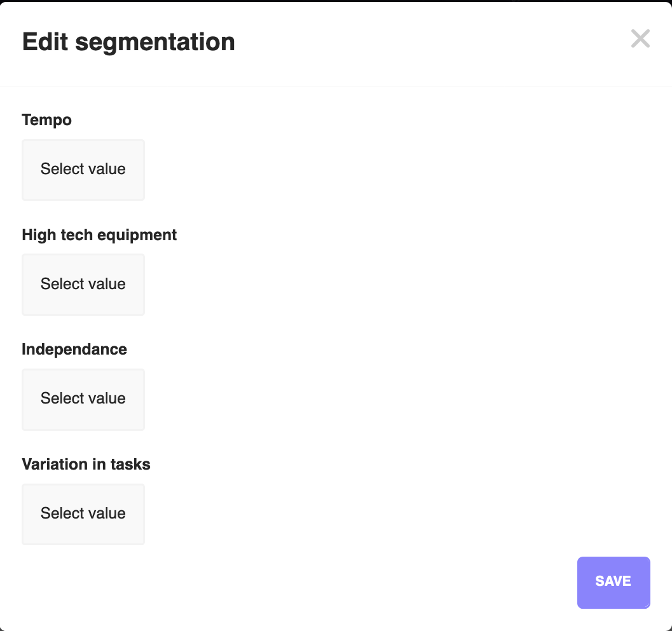Viewport: 672px width, 631px height.
Task: Open the High tech equipment value selector
Action: click(83, 284)
